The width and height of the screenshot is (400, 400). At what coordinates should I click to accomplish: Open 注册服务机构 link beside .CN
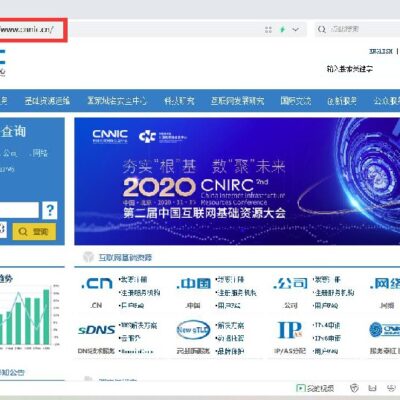(139, 293)
